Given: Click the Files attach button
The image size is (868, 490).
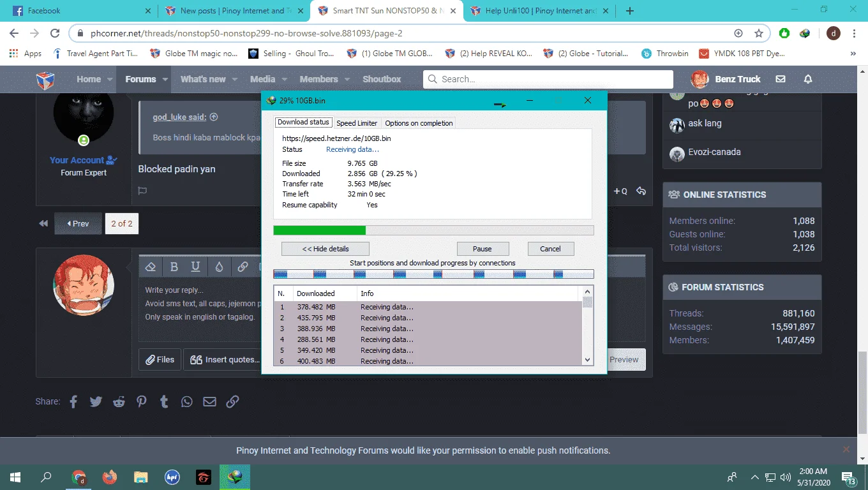Looking at the screenshot, I should 160,359.
